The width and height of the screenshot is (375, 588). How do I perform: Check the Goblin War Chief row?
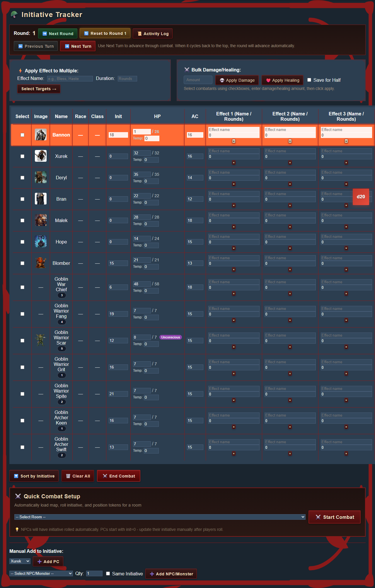click(22, 287)
